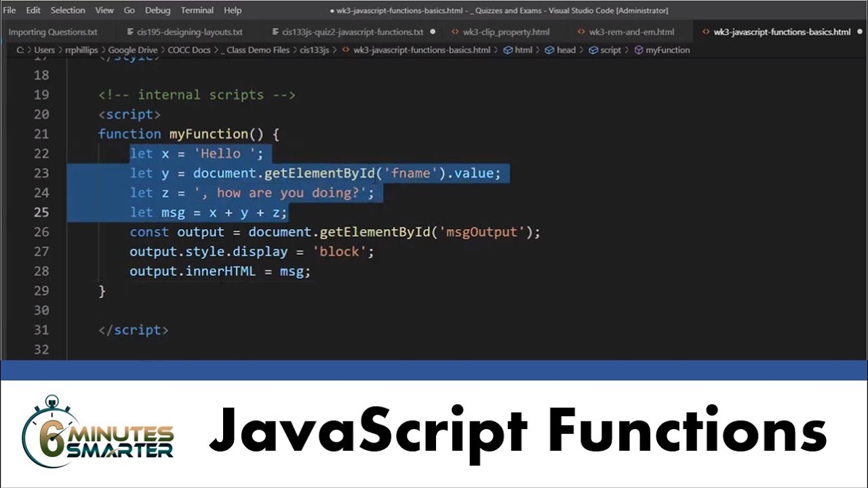This screenshot has width=868, height=488.
Task: Click line number 18 in the gutter
Action: coord(41,75)
